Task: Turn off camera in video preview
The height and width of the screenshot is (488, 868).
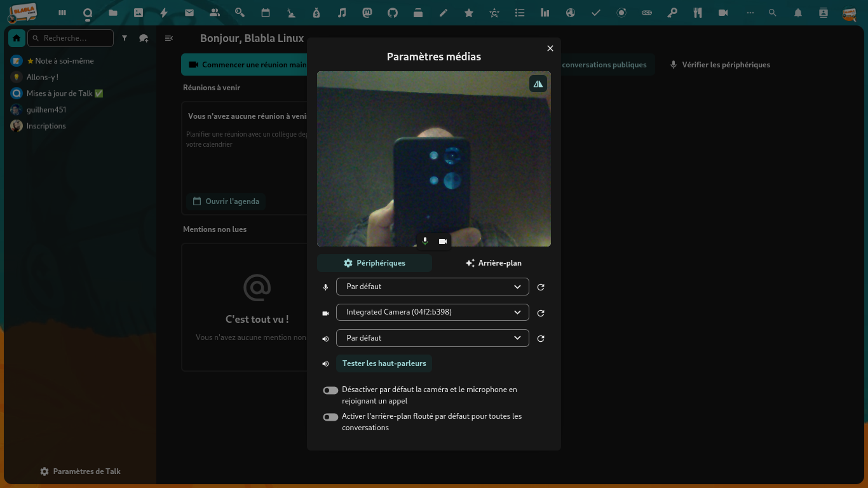Action: pyautogui.click(x=443, y=241)
